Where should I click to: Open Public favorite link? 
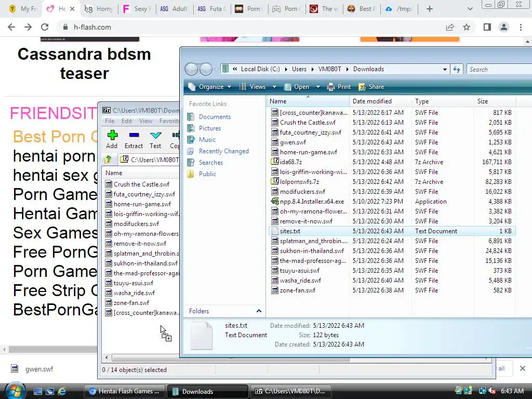click(x=207, y=174)
